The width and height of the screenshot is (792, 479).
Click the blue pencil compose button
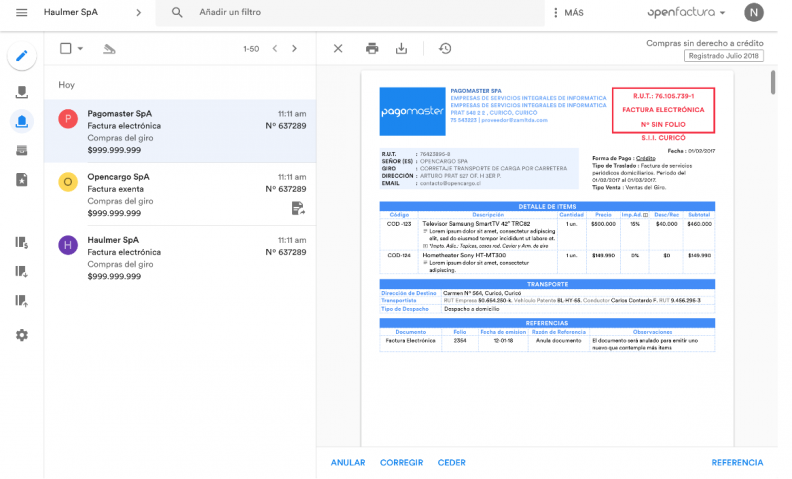coord(22,56)
